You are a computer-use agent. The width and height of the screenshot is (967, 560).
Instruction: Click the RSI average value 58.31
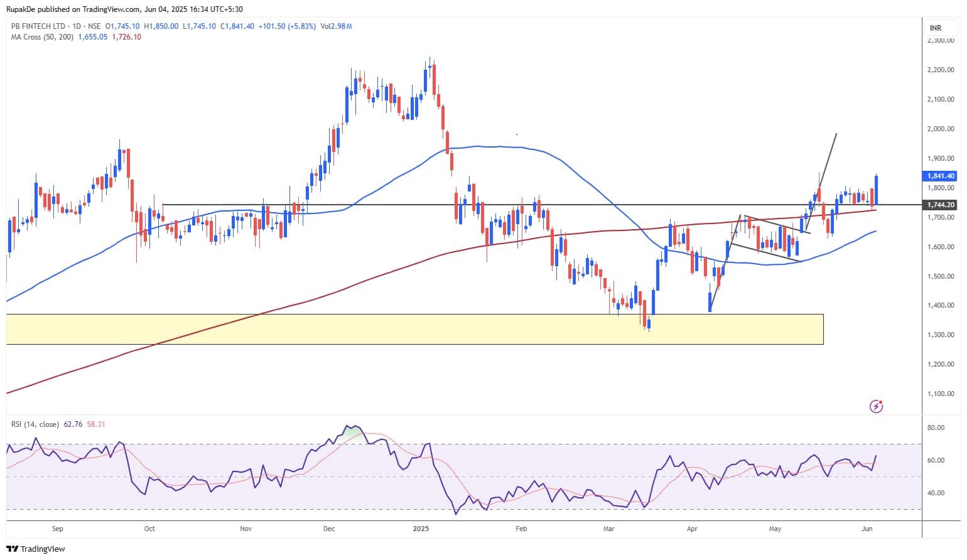(x=96, y=424)
